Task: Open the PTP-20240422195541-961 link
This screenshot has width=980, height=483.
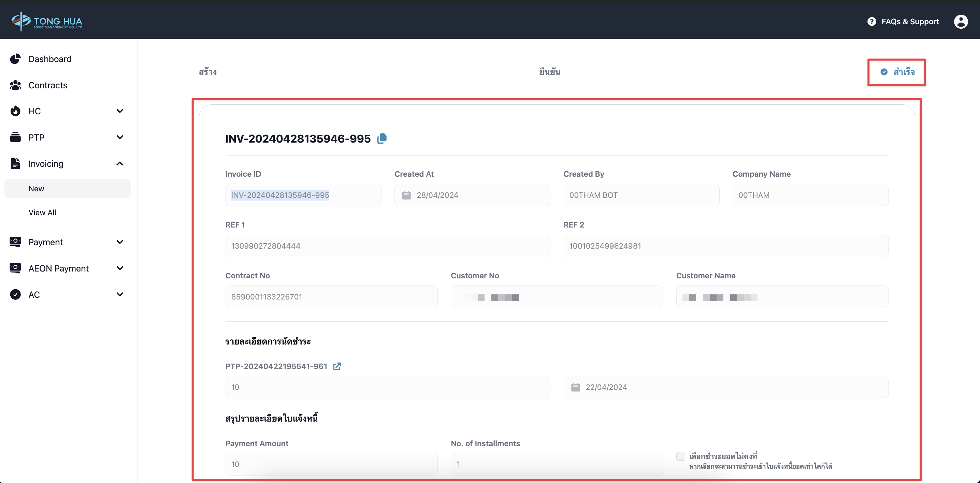Action: (x=276, y=366)
